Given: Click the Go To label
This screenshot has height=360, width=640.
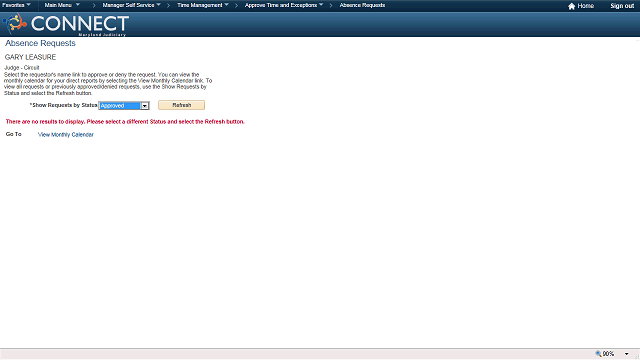Looking at the screenshot, I should click(x=13, y=134).
